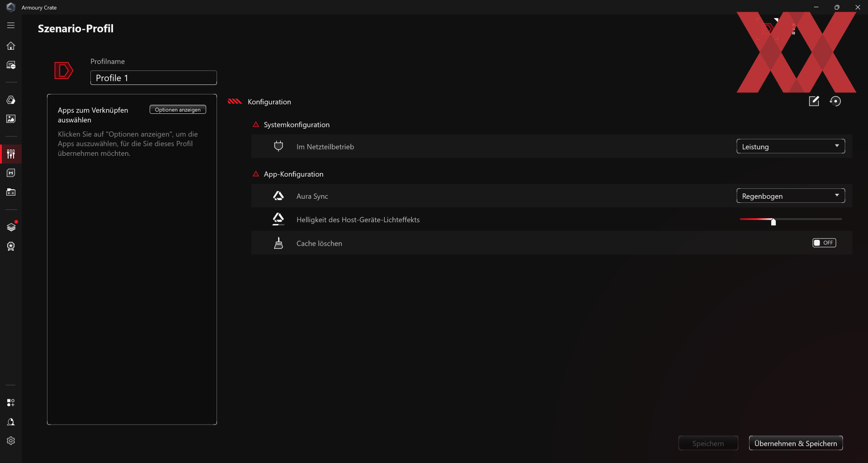Viewport: 868px width, 463px height.
Task: Select the Scenario Profiles sidebar item
Action: (11, 154)
